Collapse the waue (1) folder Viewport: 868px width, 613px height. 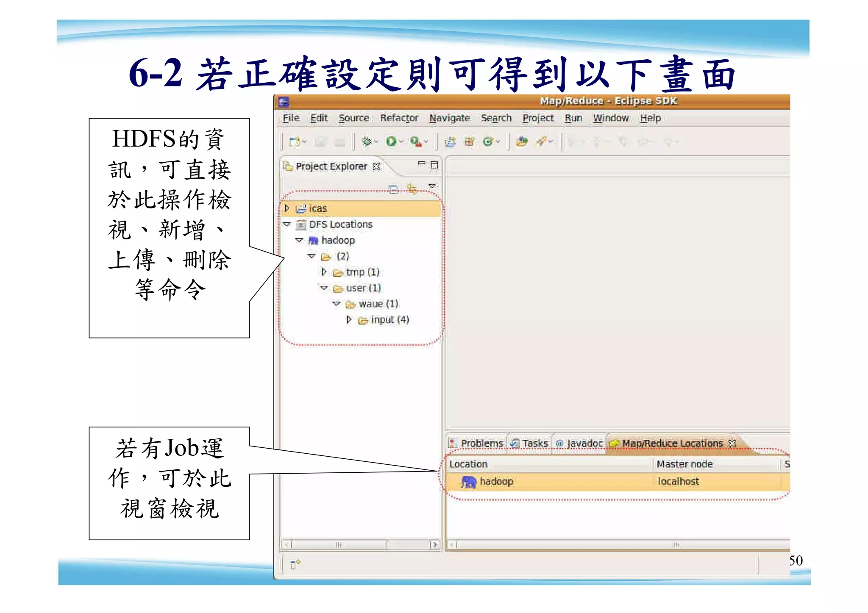point(337,303)
